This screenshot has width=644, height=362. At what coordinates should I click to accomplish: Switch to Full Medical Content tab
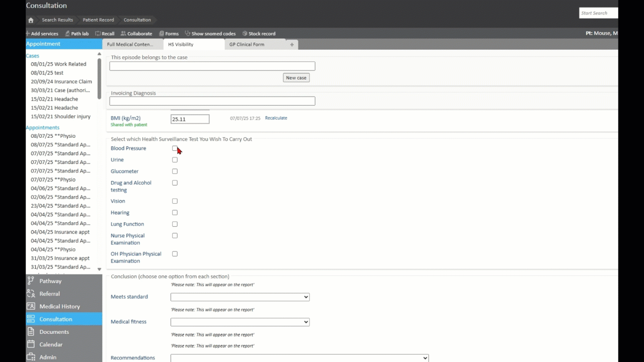tap(130, 45)
